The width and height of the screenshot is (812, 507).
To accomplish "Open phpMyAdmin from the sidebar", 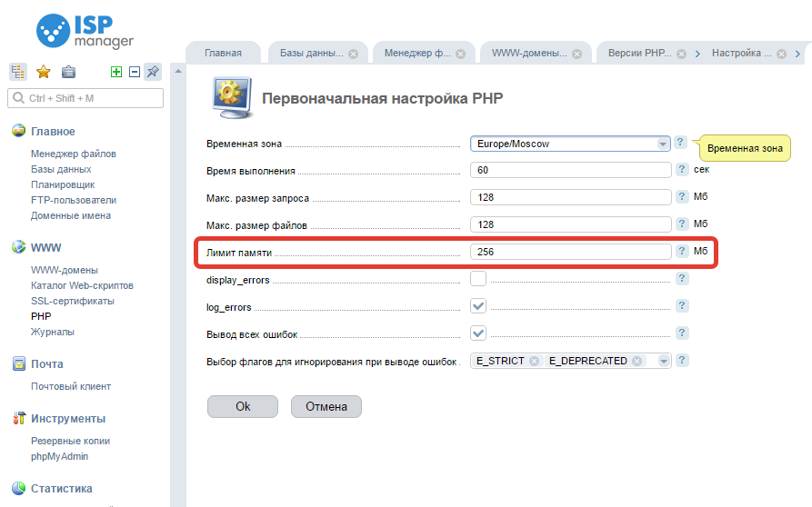I will click(x=59, y=456).
